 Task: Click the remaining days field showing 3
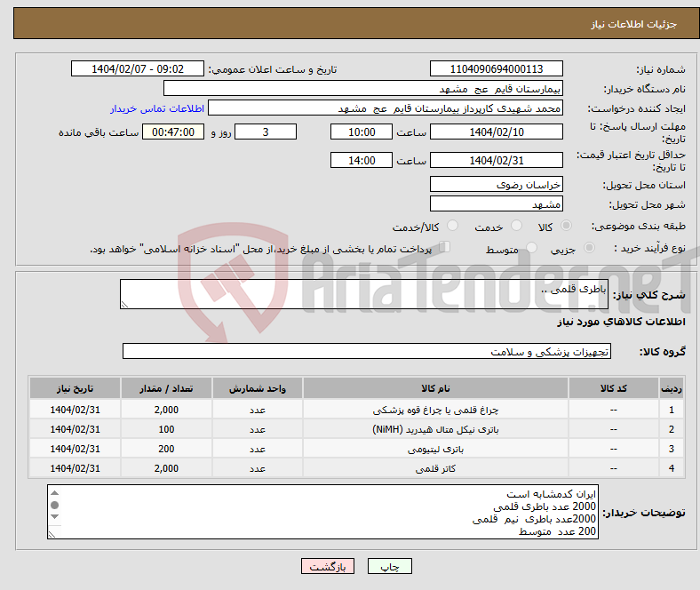266,132
